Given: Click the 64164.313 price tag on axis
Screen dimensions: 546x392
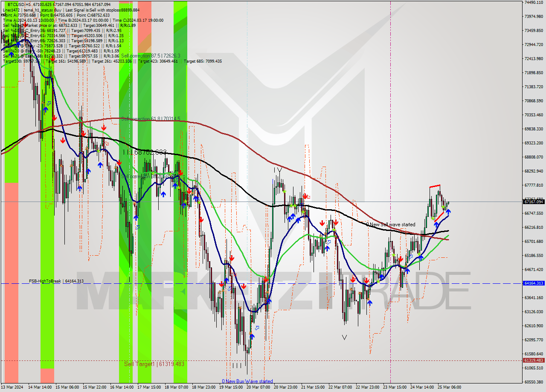Looking at the screenshot, I should [533, 283].
